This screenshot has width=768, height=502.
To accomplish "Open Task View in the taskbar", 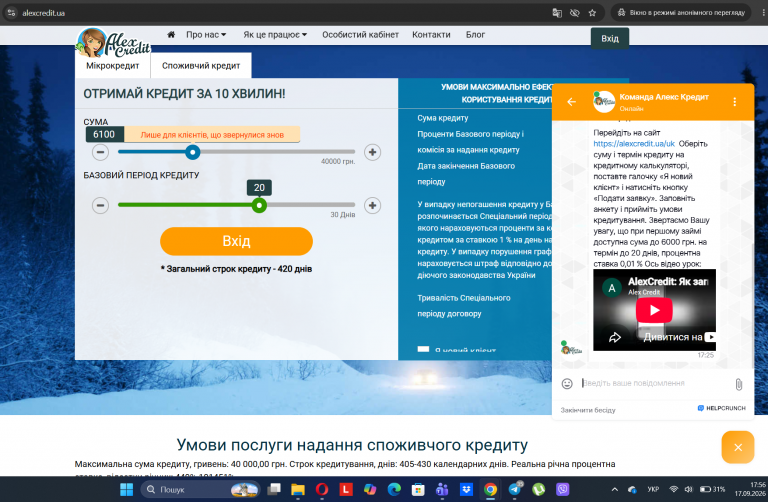I will [274, 489].
